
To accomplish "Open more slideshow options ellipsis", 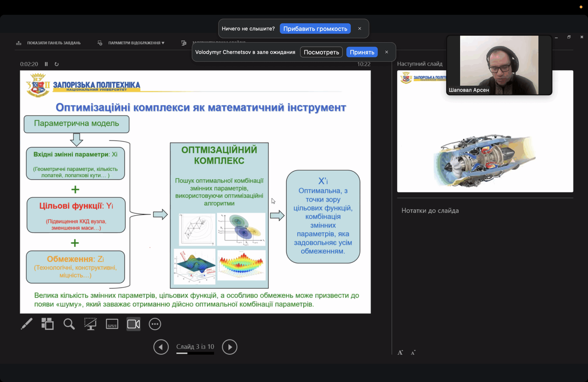I will (155, 324).
